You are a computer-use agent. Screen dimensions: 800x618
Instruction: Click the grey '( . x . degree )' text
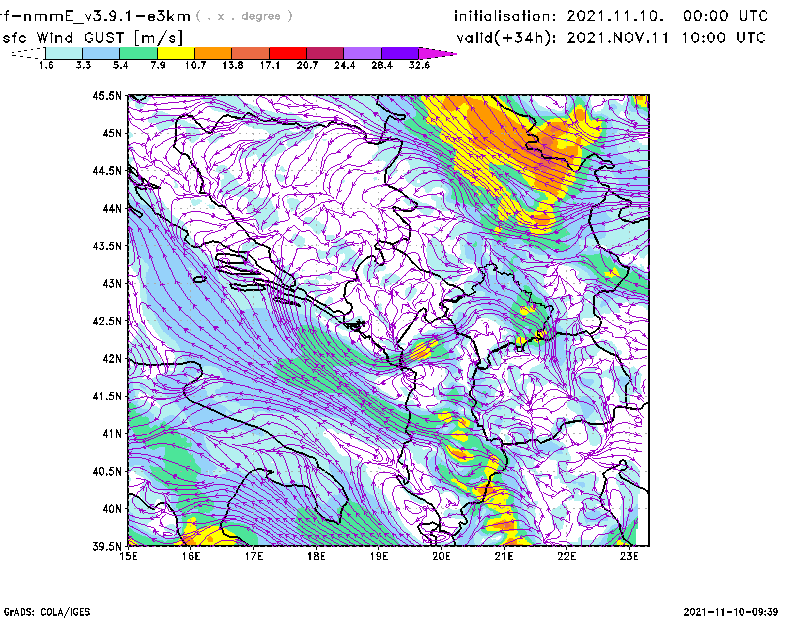coord(244,16)
